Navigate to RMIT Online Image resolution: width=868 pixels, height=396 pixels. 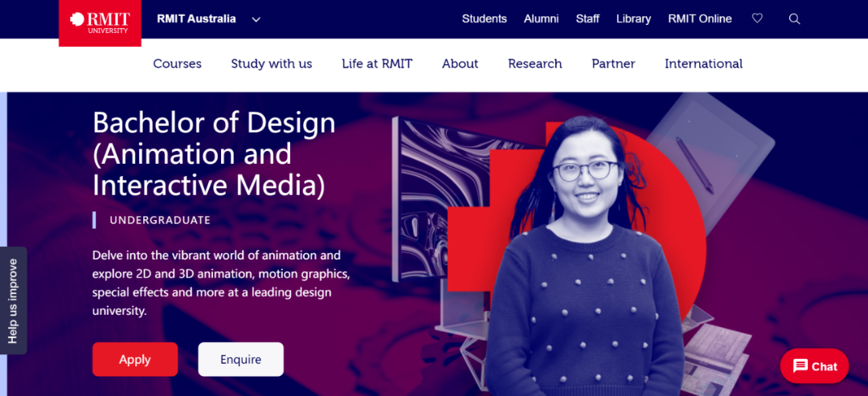(x=700, y=18)
